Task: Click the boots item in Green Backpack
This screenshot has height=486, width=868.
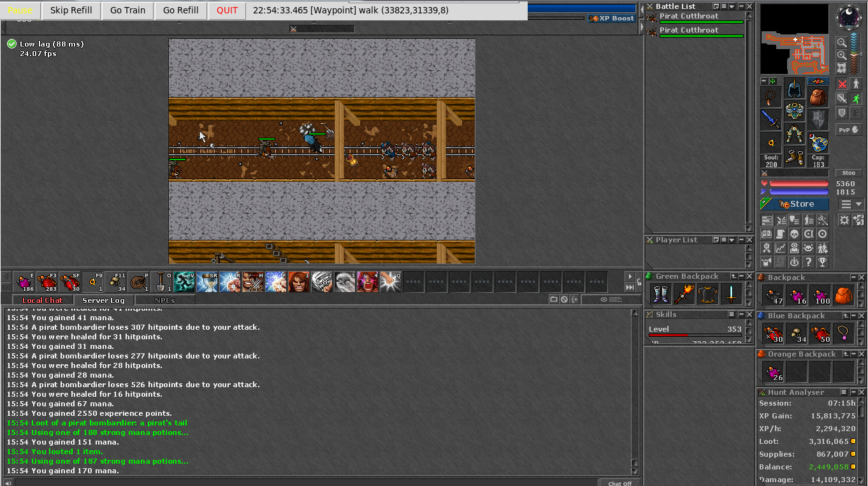Action: (x=660, y=294)
